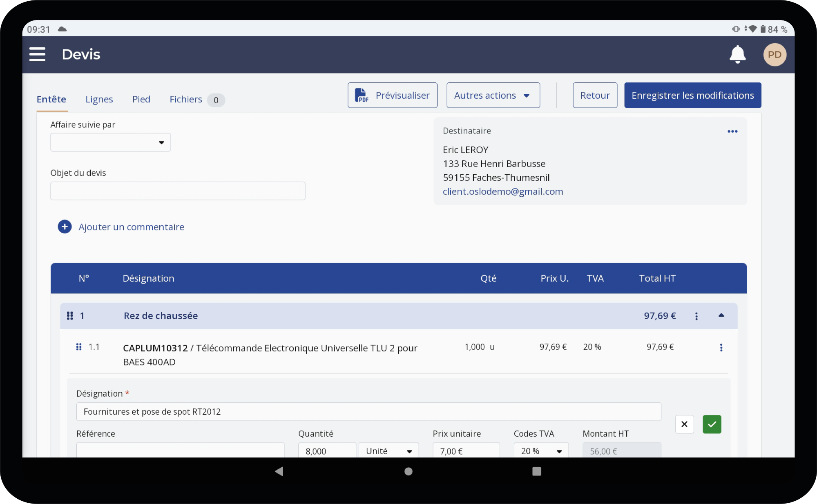Focus the Objet du devis field

pyautogui.click(x=178, y=191)
